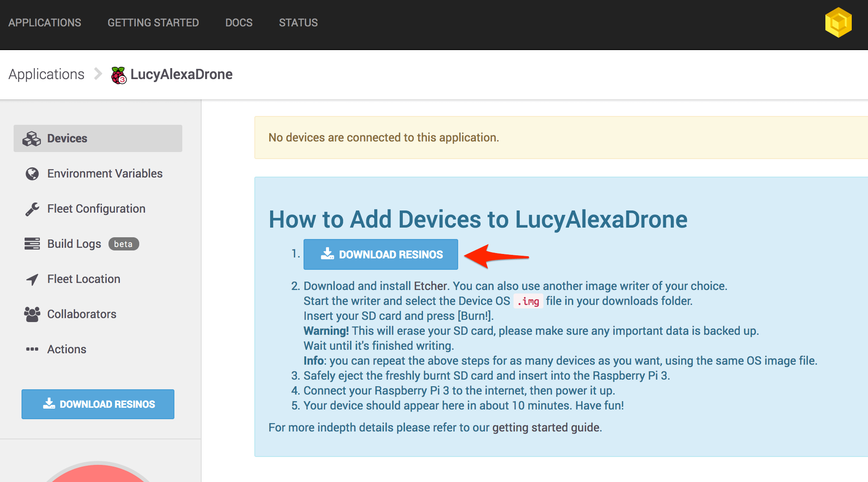Click the Actions ellipsis icon
This screenshot has width=868, height=482.
tap(32, 349)
